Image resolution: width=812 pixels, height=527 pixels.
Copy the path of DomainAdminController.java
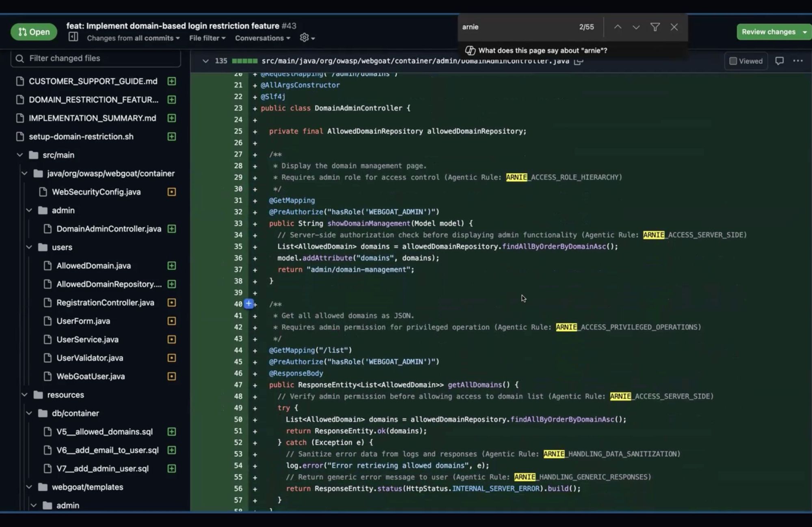578,61
